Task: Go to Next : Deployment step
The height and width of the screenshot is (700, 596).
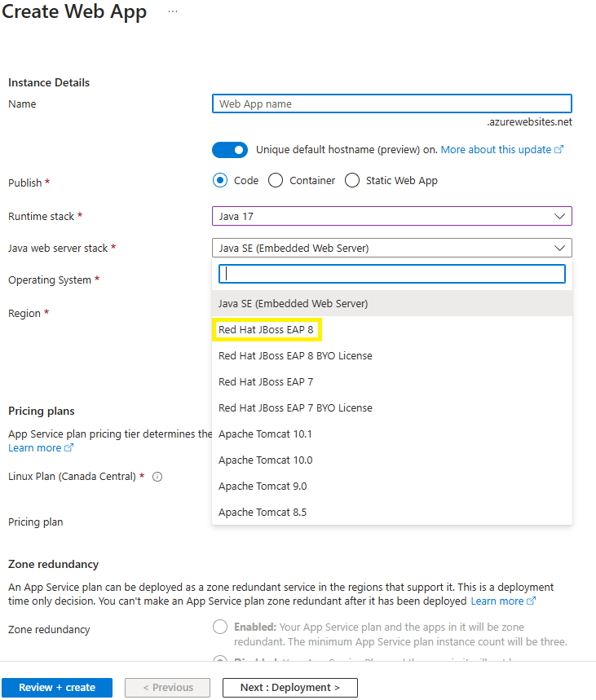Action: (x=290, y=688)
